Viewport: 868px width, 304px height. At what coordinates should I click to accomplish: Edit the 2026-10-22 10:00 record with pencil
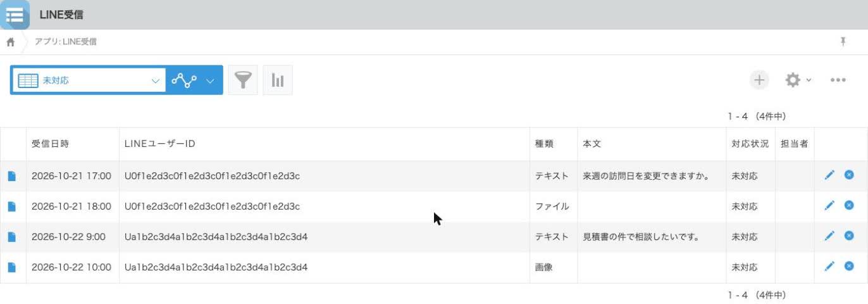click(829, 266)
